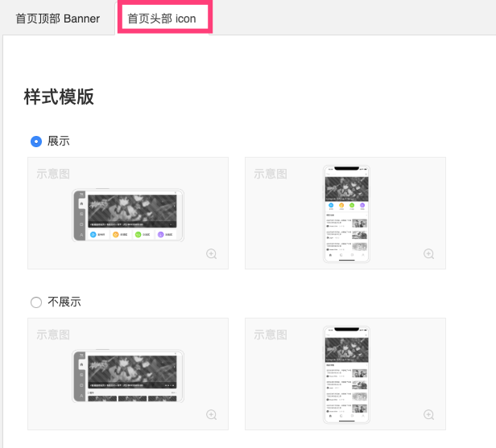This screenshot has width=496, height=448.
Task: Click 示意图 label in first 展示 preview
Action: point(53,174)
